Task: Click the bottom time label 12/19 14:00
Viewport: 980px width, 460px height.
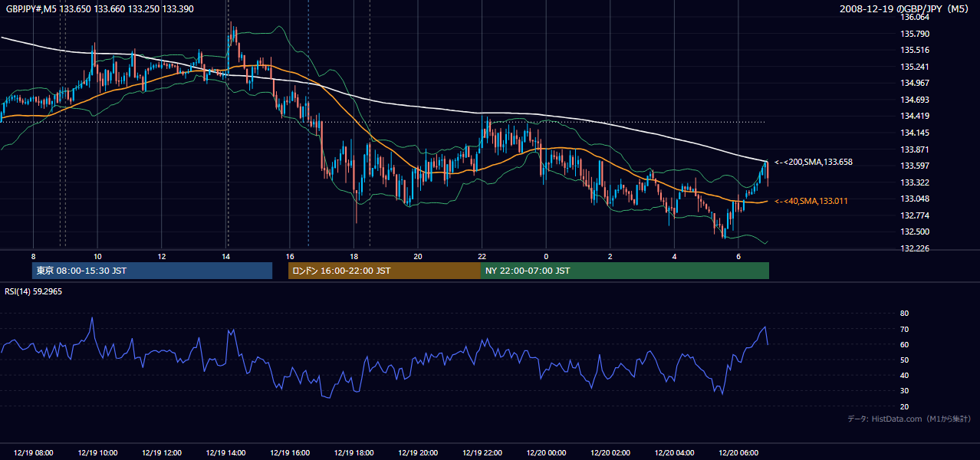Action: tap(225, 453)
